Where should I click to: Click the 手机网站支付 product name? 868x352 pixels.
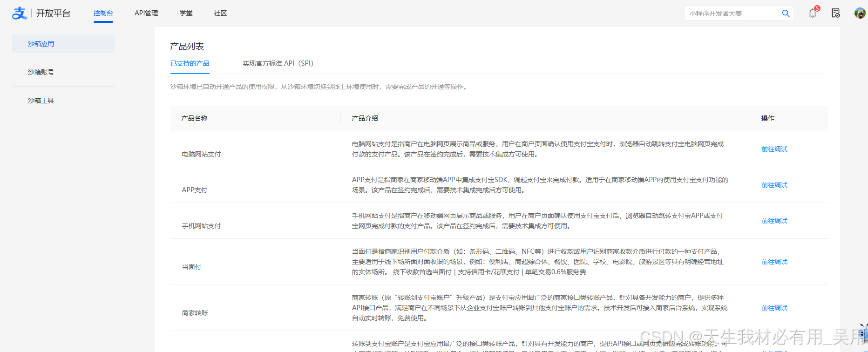point(201,226)
